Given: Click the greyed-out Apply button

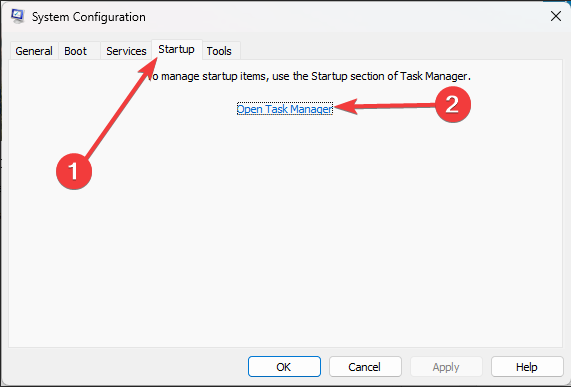Looking at the screenshot, I should pos(446,367).
